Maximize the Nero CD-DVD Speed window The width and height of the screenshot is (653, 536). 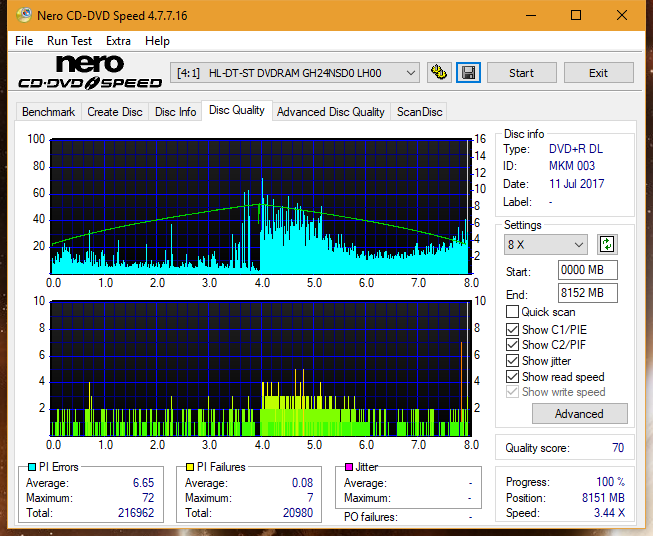coord(576,15)
